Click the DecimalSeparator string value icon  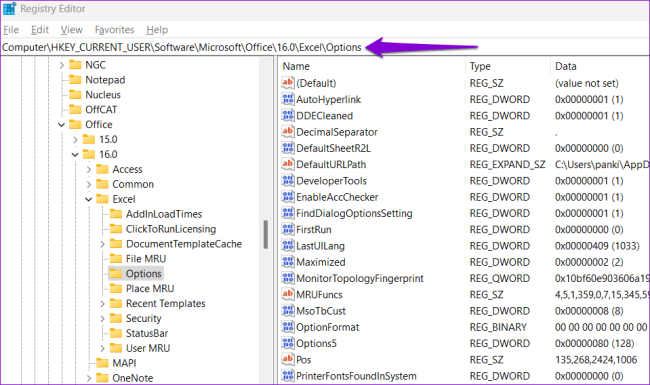288,132
